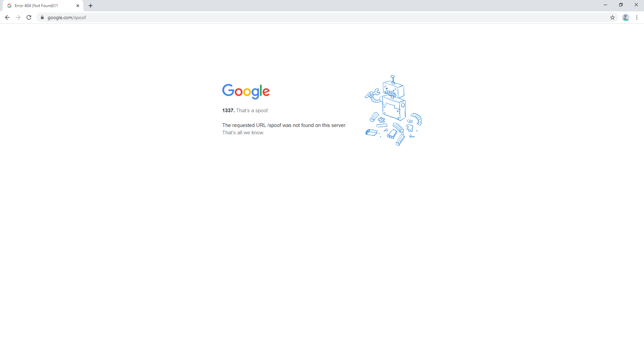The width and height of the screenshot is (644, 348).
Task: Restore down the browser window
Action: 621,5
